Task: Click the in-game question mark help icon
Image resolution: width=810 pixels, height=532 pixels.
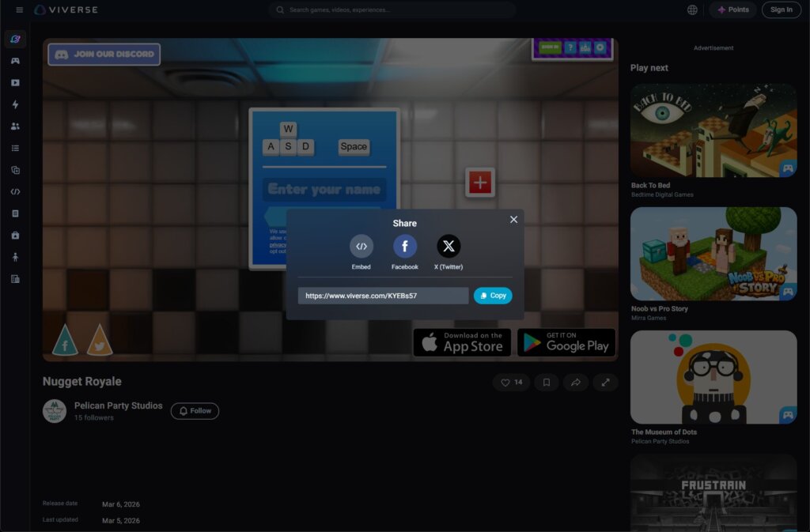Action: coord(570,47)
